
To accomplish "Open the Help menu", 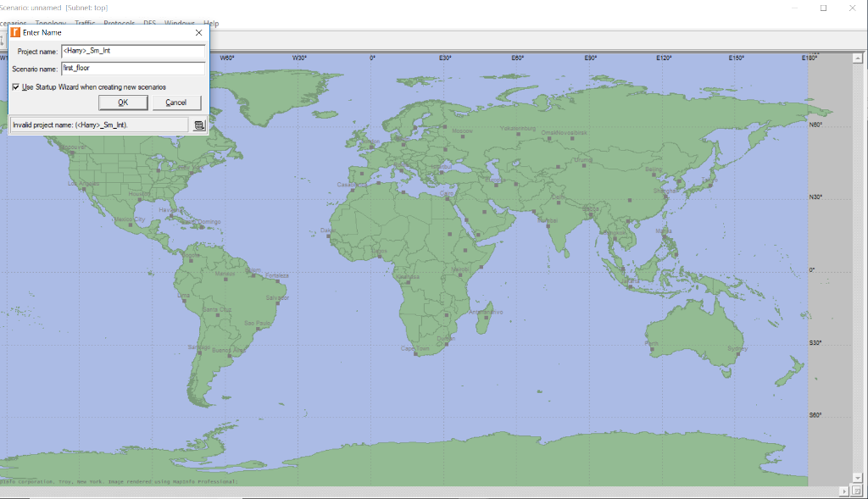I will (211, 24).
